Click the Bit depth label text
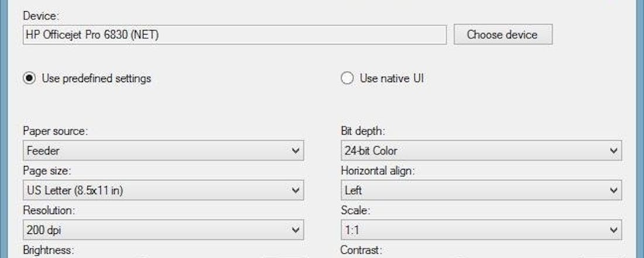The image size is (644, 258). [x=363, y=131]
